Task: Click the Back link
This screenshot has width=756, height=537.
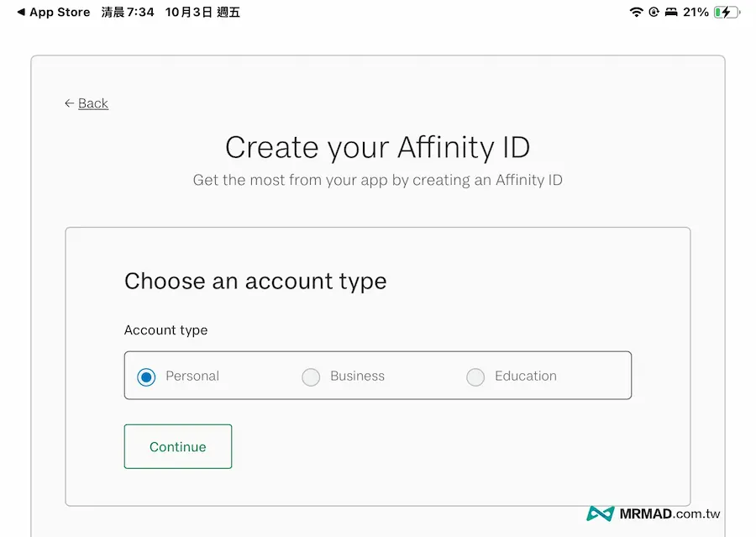Action: [x=92, y=103]
